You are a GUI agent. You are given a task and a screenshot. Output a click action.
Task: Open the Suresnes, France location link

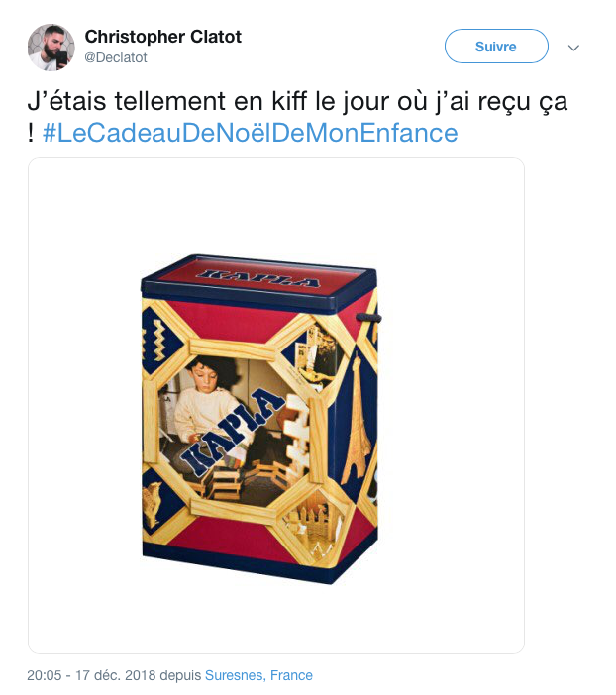pyautogui.click(x=258, y=675)
